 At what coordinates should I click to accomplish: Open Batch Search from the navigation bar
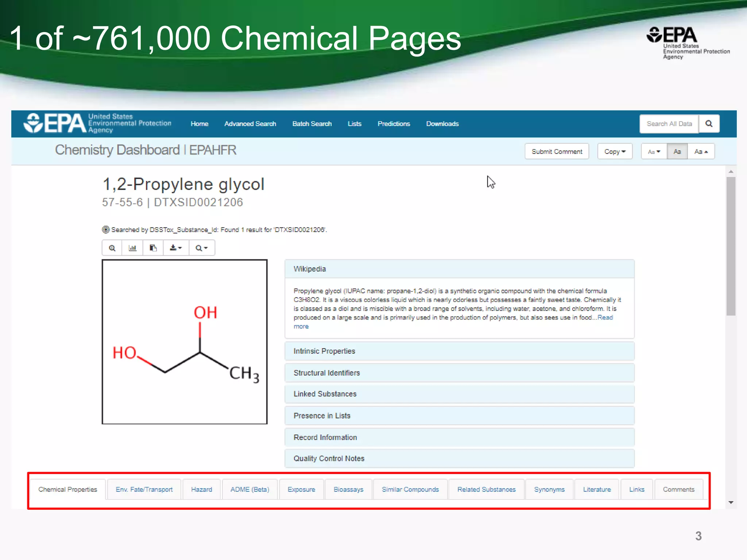[312, 124]
